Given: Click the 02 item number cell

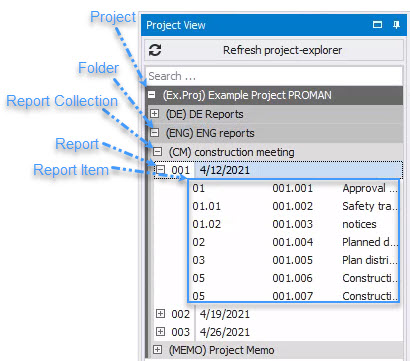Looking at the screenshot, I should tap(198, 242).
